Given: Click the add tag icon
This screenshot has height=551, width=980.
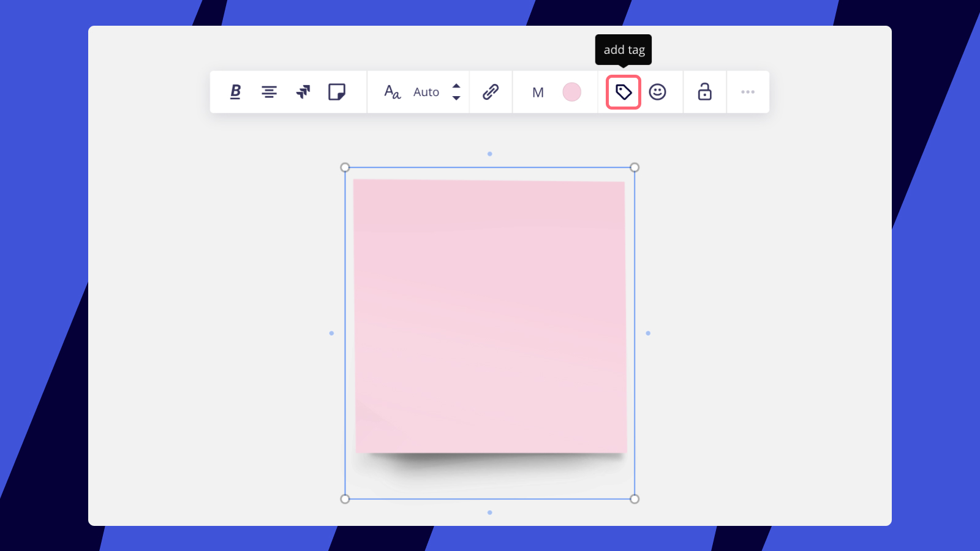Looking at the screenshot, I should pos(624,92).
